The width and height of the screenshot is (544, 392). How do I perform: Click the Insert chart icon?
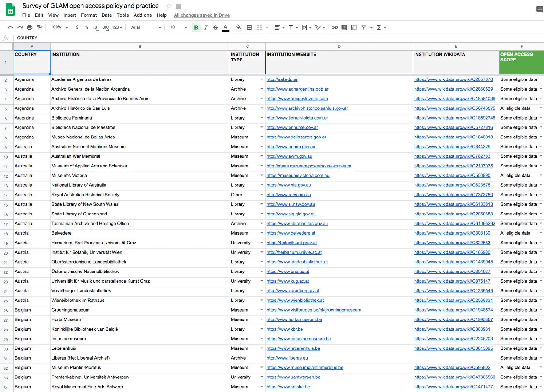pyautogui.click(x=354, y=27)
